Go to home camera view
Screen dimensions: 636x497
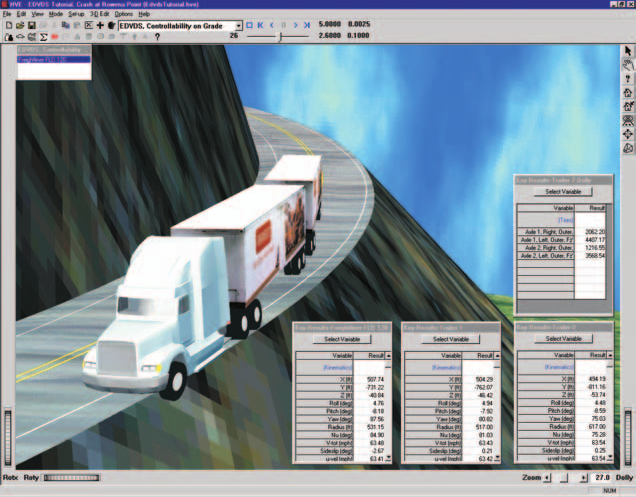[x=628, y=93]
